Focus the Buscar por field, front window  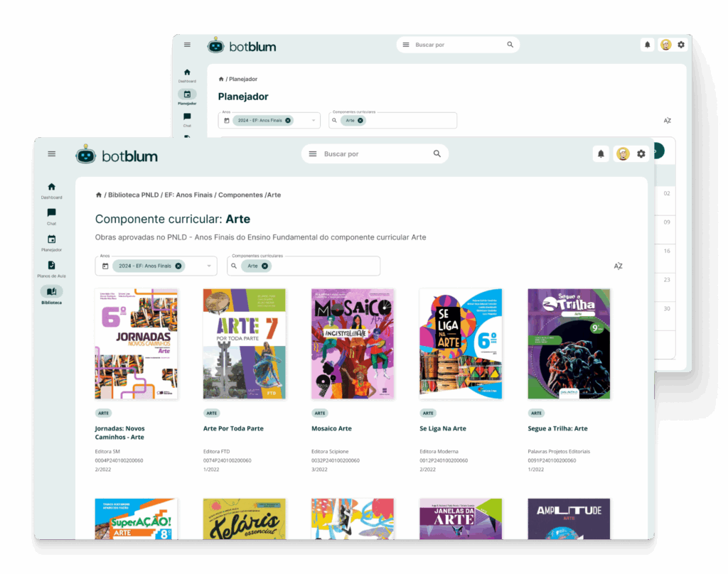(375, 154)
